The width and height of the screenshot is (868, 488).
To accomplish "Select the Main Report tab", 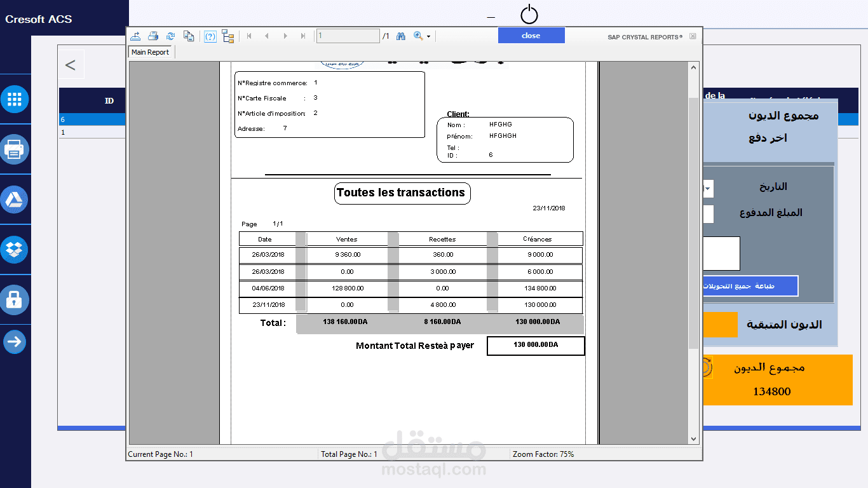I will coord(151,52).
